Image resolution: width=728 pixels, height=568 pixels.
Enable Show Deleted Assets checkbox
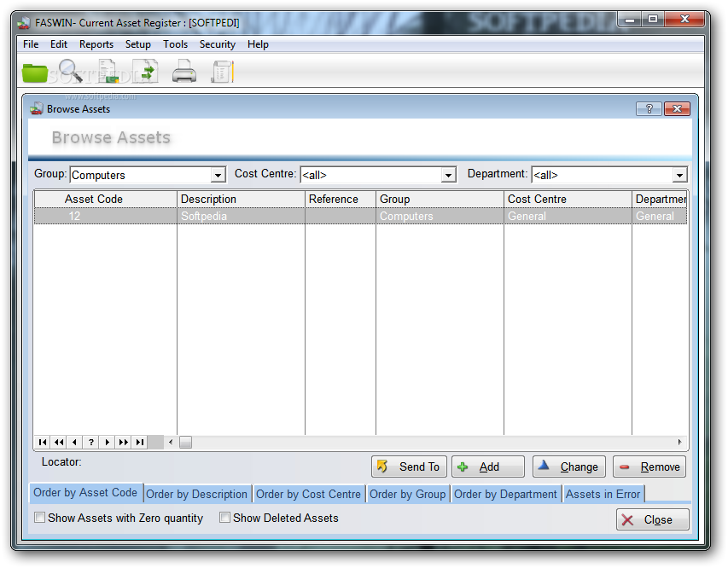point(224,518)
